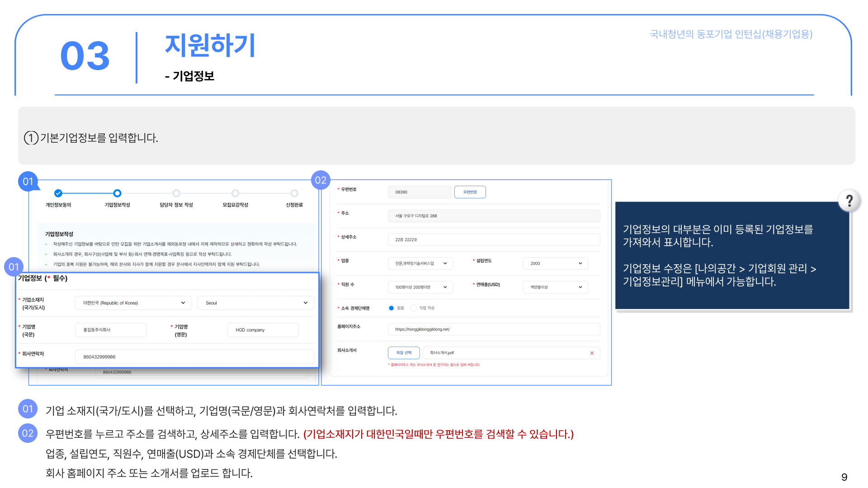The image size is (868, 488).
Task: Click the 기업명 (영문) HGD company field
Action: [263, 330]
